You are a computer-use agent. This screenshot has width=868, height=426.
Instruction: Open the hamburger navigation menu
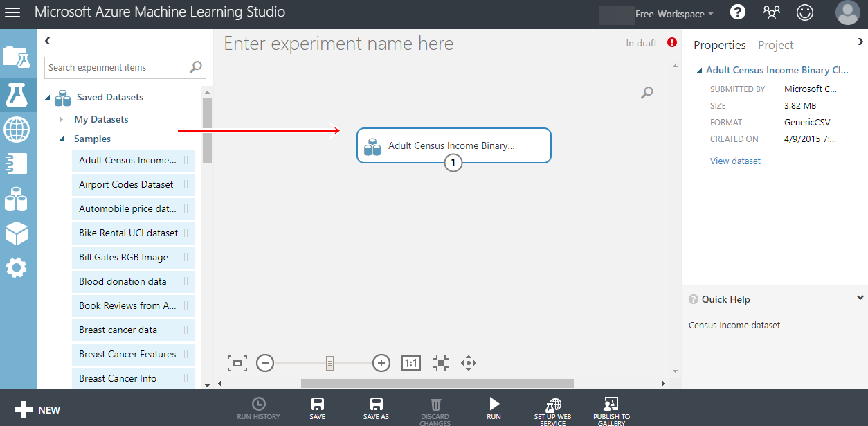coord(12,12)
